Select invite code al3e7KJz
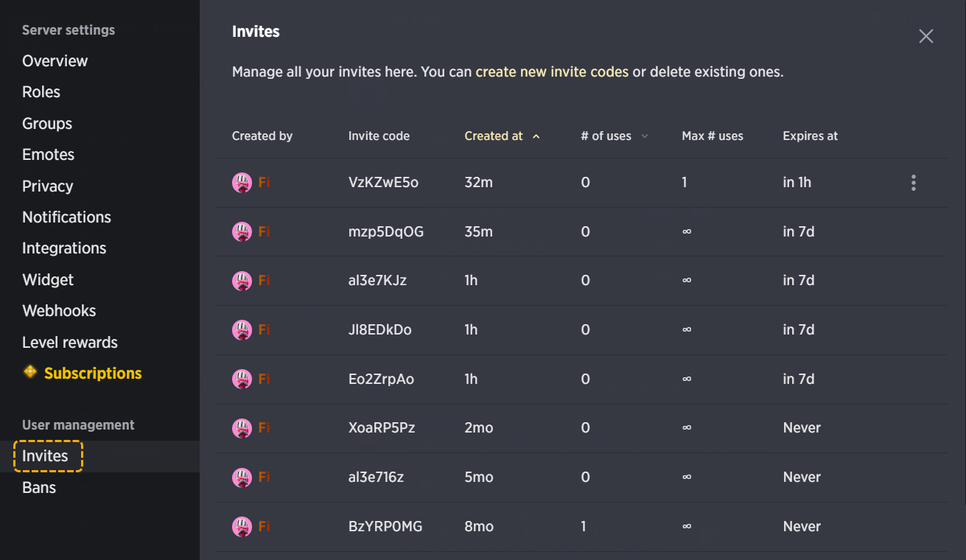The image size is (966, 560). click(377, 281)
